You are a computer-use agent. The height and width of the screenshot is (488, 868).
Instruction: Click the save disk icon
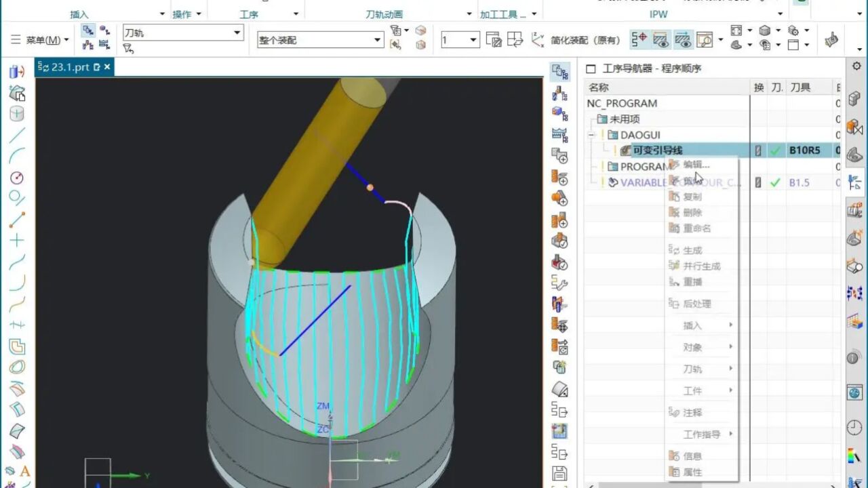click(559, 473)
